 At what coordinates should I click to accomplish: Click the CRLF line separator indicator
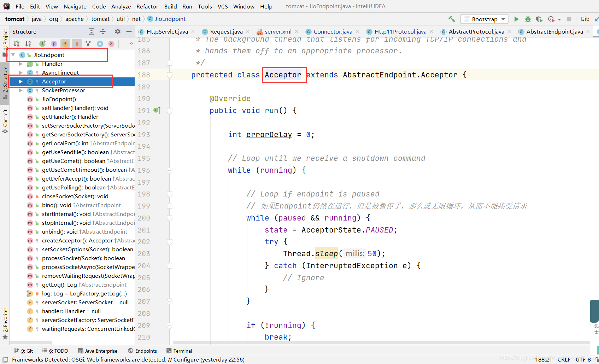[564, 359]
